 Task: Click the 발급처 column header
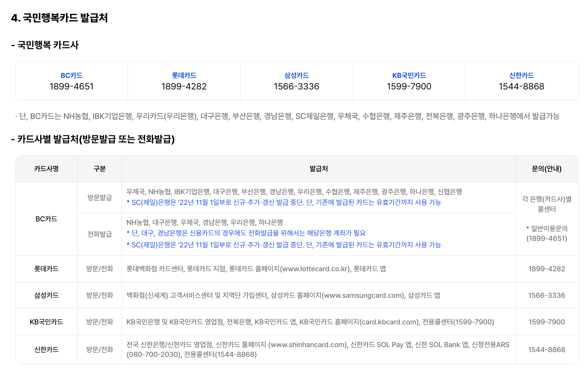(319, 169)
